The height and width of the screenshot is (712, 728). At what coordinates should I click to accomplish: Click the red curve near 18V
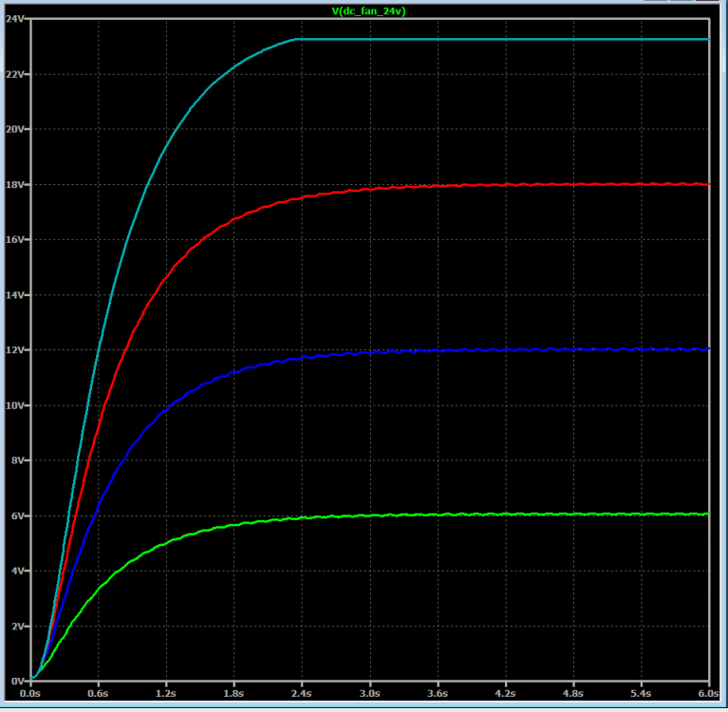pos(511,185)
